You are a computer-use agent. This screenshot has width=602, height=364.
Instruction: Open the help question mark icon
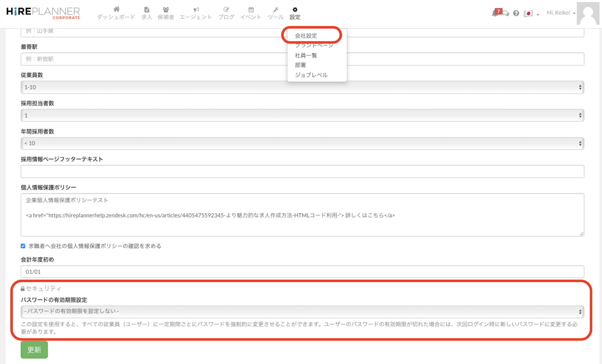[x=516, y=13]
